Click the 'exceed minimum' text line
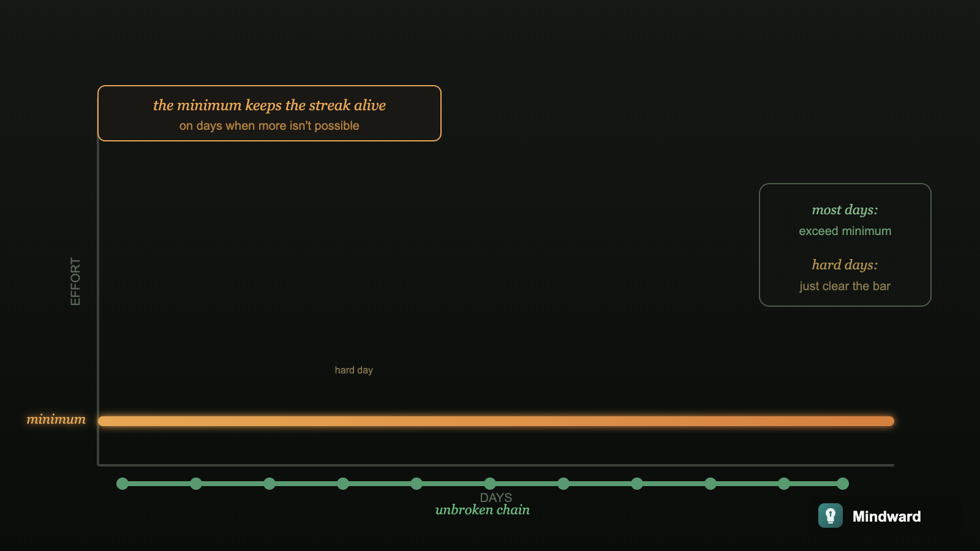Image resolution: width=980 pixels, height=551 pixels. [x=845, y=231]
